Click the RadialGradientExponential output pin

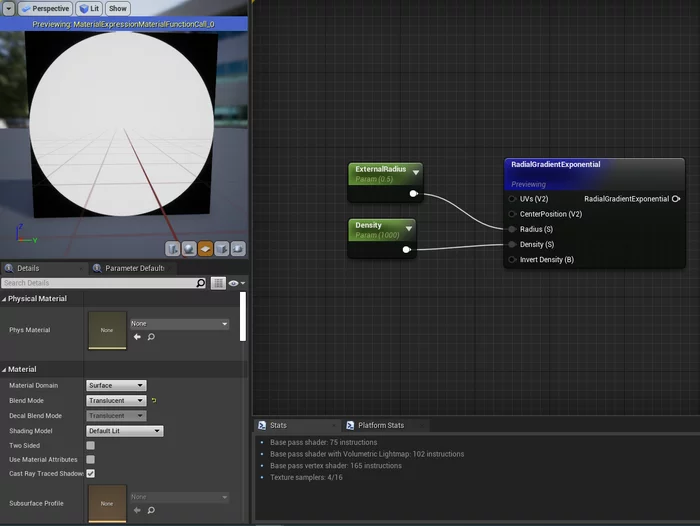point(676,199)
